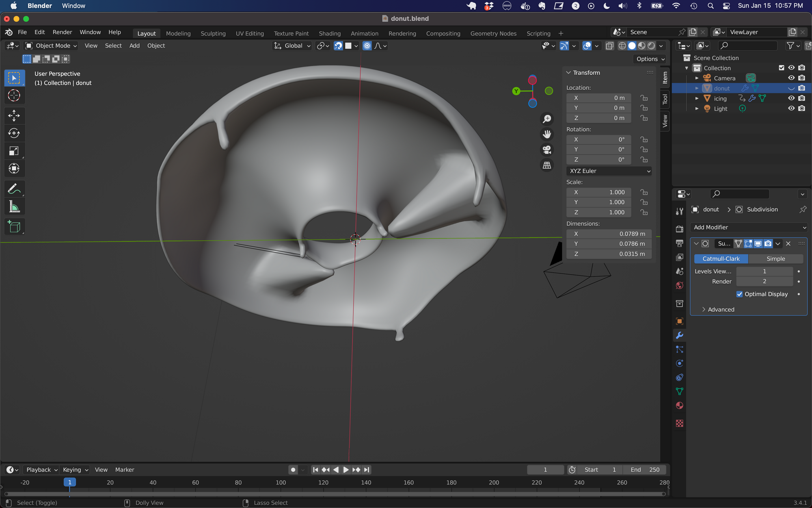This screenshot has width=812, height=508.
Task: Select the Measure tool
Action: point(14,207)
